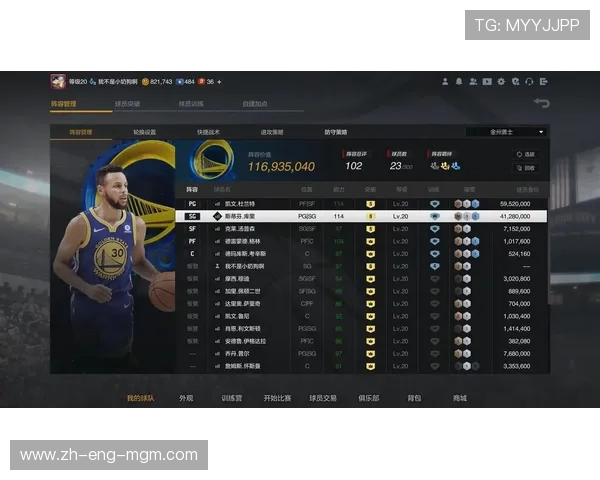Click the headset customer support icon

[529, 82]
